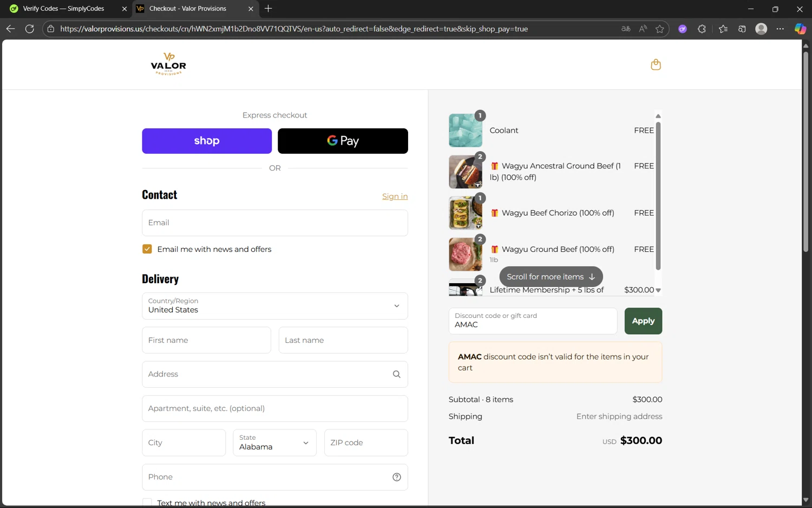Click cart list scroll up arrow
Image resolution: width=812 pixels, height=508 pixels.
658,116
